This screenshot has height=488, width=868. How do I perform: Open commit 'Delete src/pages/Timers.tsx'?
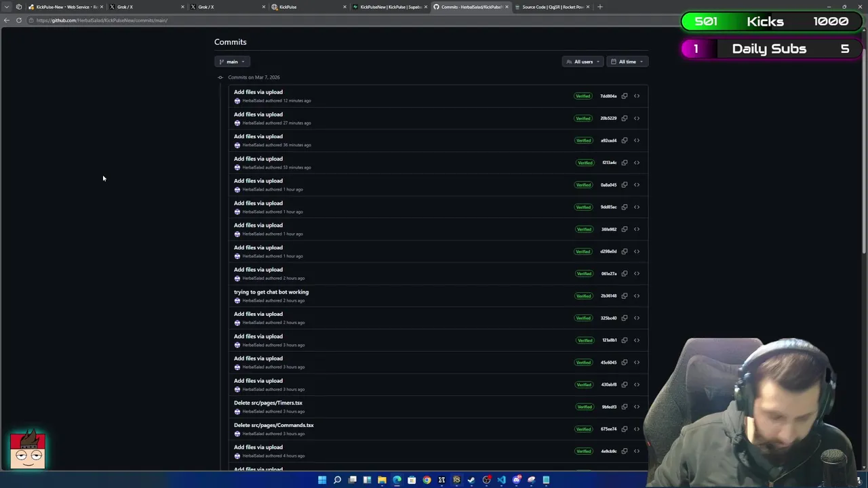(x=268, y=403)
